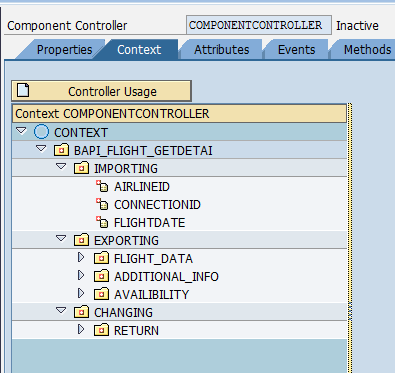Select the BAPI_FLIGHT_GETDETAI label
The width and height of the screenshot is (395, 373).
(143, 151)
